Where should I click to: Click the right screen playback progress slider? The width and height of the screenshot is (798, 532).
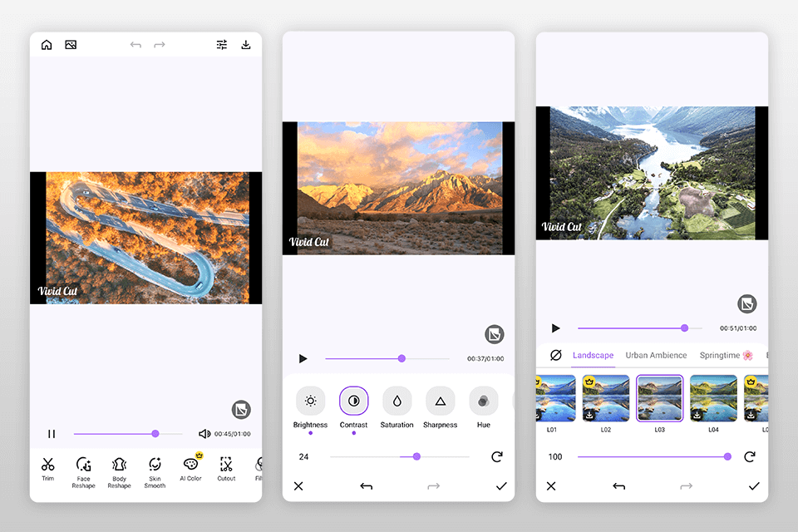pos(640,328)
